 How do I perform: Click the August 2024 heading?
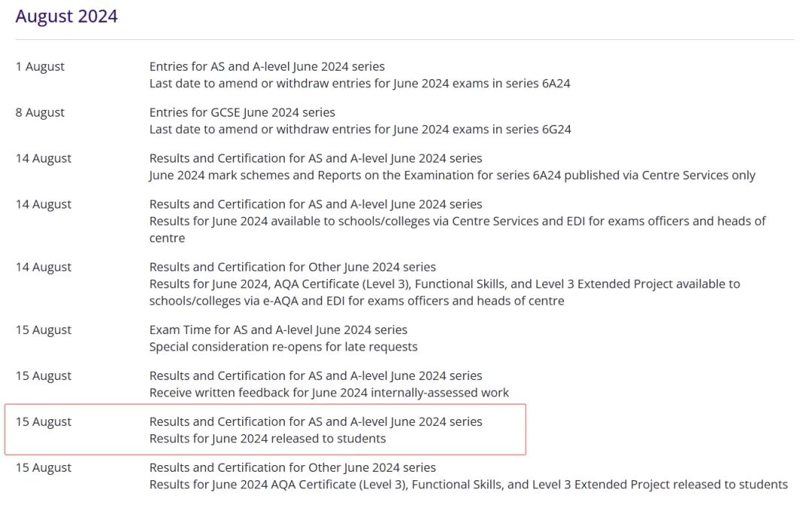pos(66,16)
